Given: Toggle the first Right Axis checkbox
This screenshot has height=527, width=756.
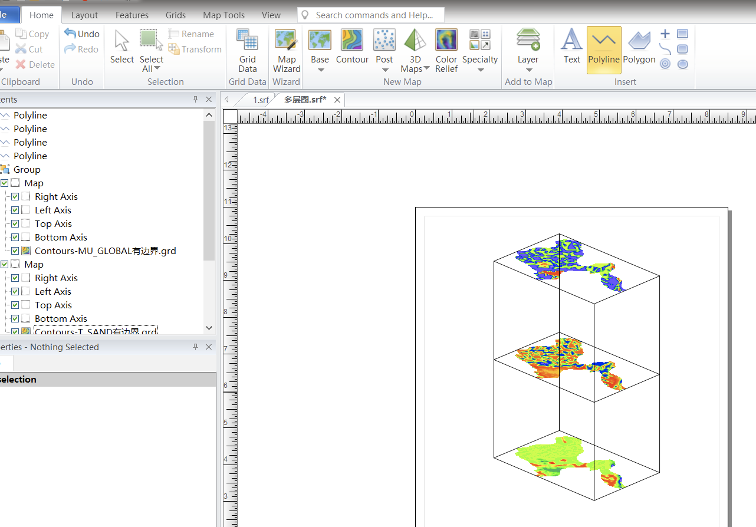Looking at the screenshot, I should (x=15, y=197).
